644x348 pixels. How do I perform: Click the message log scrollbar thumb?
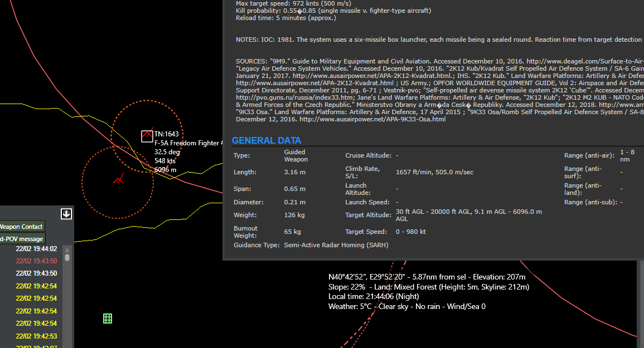pos(67,257)
